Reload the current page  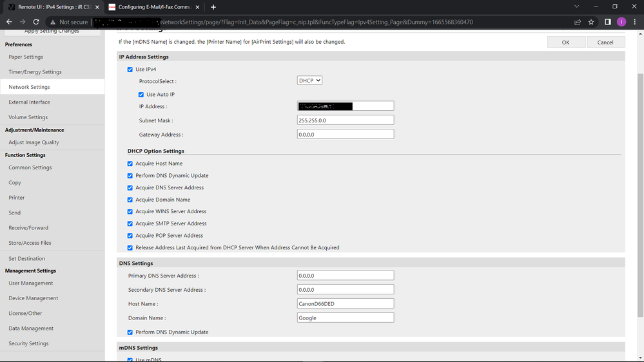[x=36, y=22]
